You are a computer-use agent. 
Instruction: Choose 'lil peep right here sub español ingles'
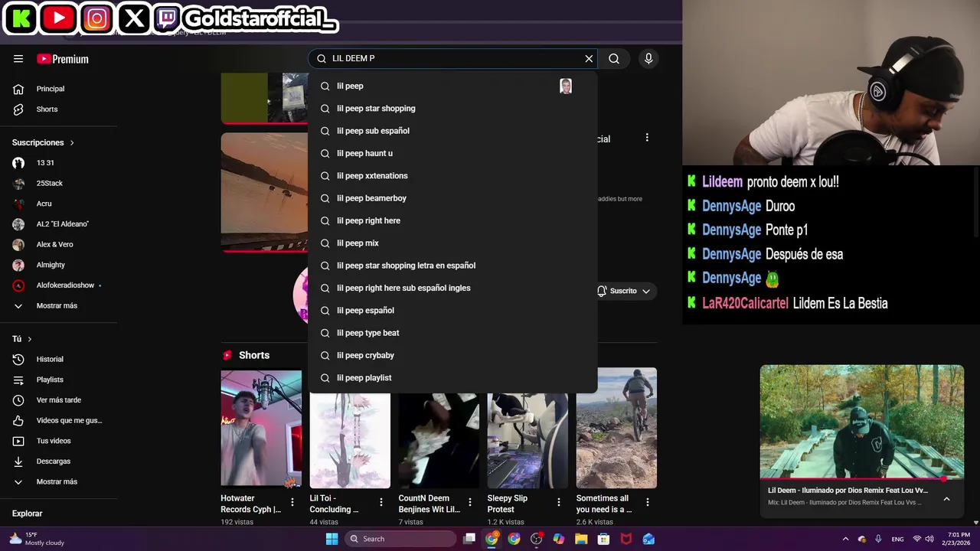pos(452,288)
